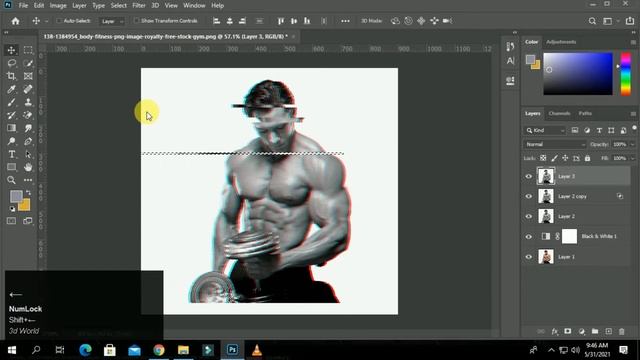Create a new group folder icon
Image resolution: width=640 pixels, height=360 pixels.
(x=595, y=331)
